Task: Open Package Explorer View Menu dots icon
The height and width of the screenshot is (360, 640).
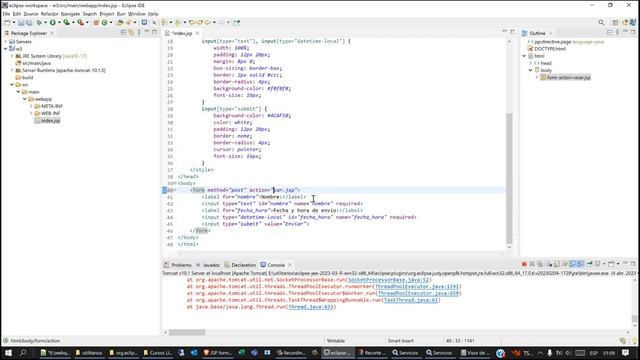Action: click(139, 33)
